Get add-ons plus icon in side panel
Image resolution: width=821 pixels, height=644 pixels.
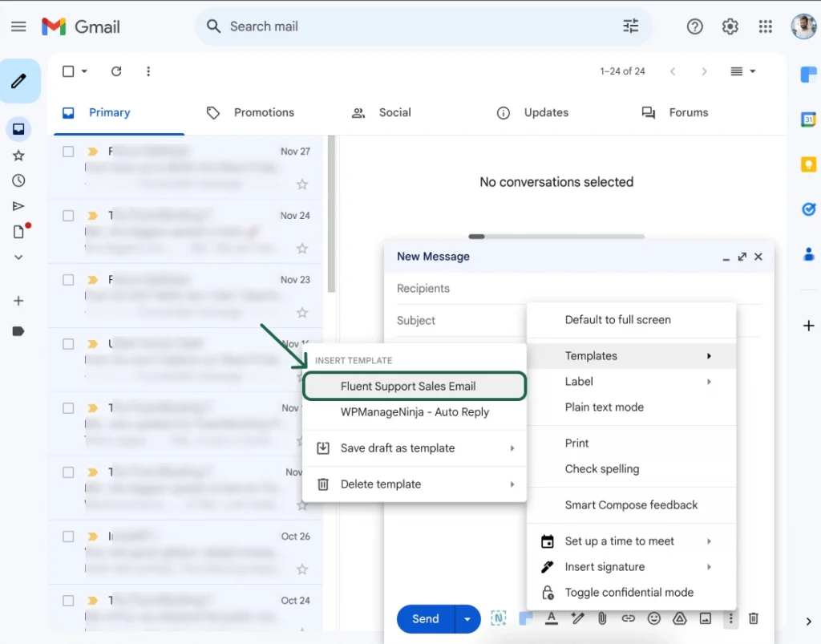coord(808,326)
